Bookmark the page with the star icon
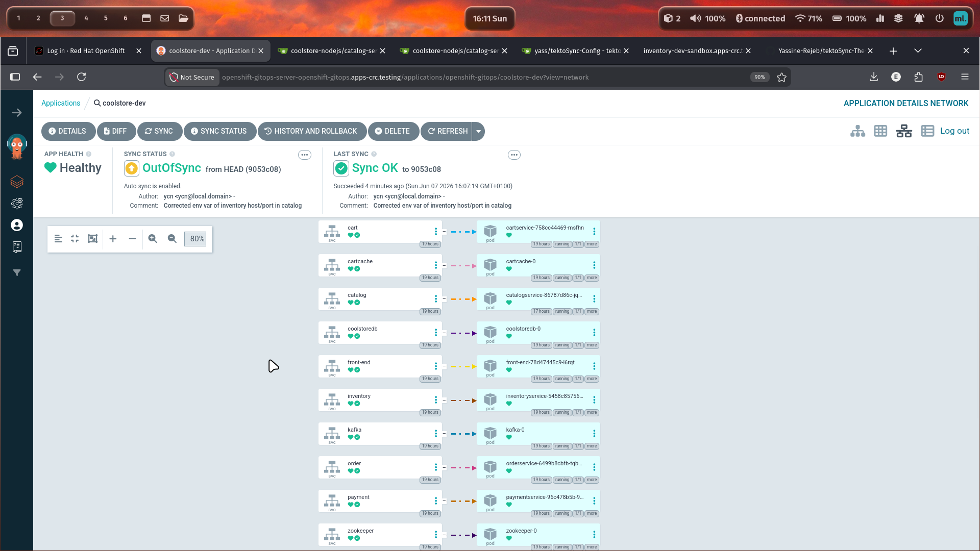This screenshot has width=980, height=551. click(781, 77)
